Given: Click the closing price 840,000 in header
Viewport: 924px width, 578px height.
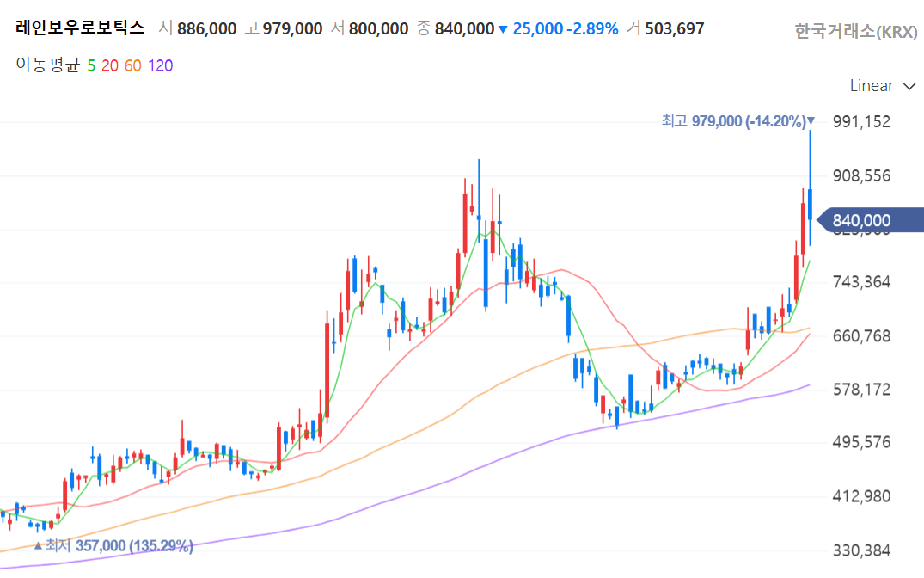Looking at the screenshot, I should tap(464, 28).
